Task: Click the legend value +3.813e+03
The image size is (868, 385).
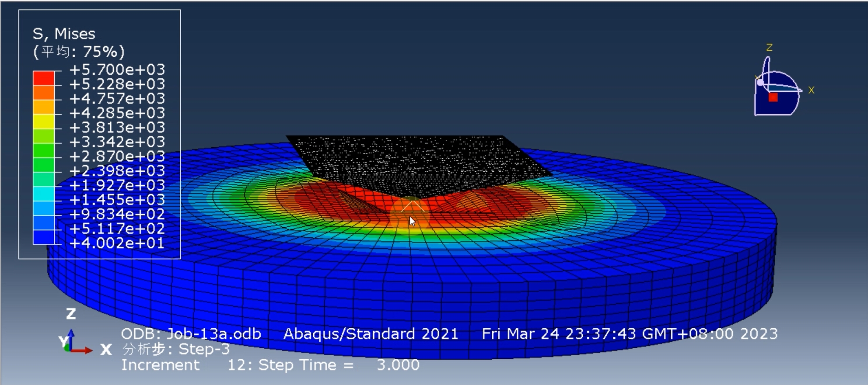Action: pyautogui.click(x=117, y=127)
